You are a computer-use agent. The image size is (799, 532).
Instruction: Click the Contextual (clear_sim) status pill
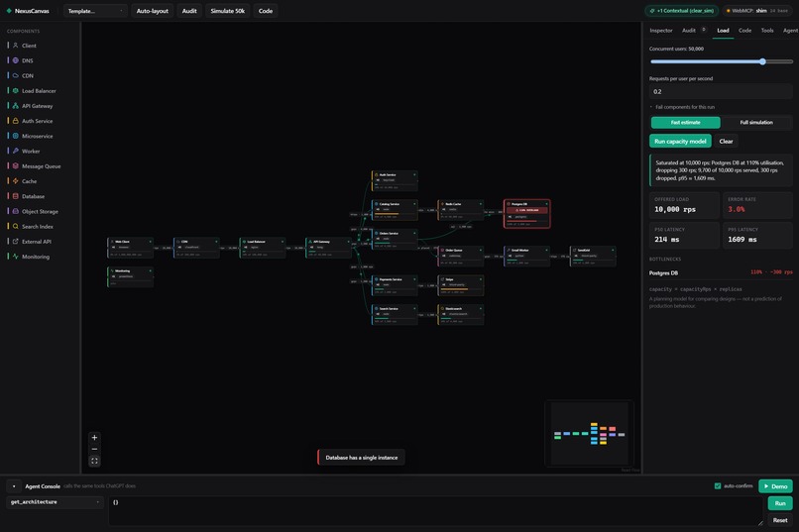point(682,11)
